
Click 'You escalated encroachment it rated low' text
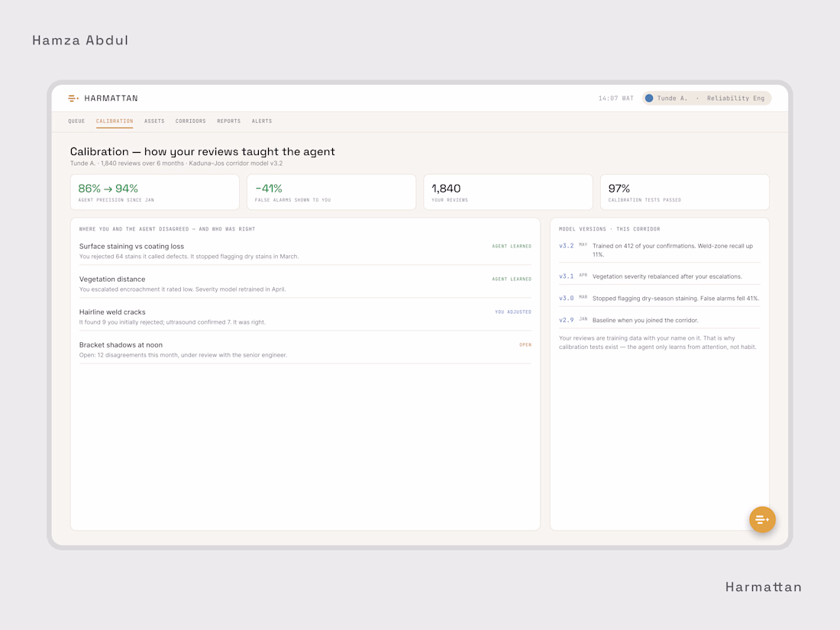tap(183, 289)
